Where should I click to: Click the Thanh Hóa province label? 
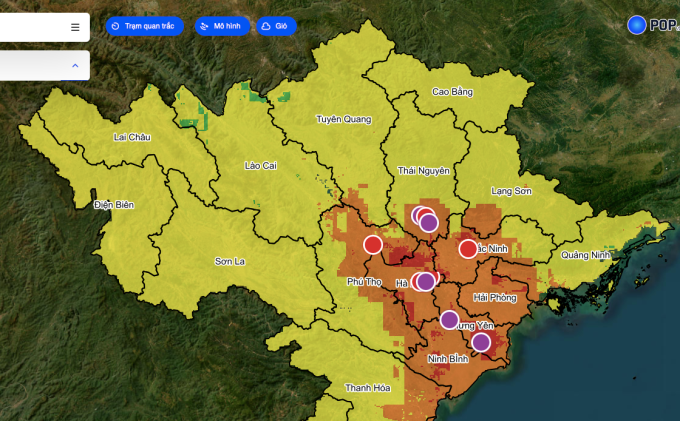(366, 387)
